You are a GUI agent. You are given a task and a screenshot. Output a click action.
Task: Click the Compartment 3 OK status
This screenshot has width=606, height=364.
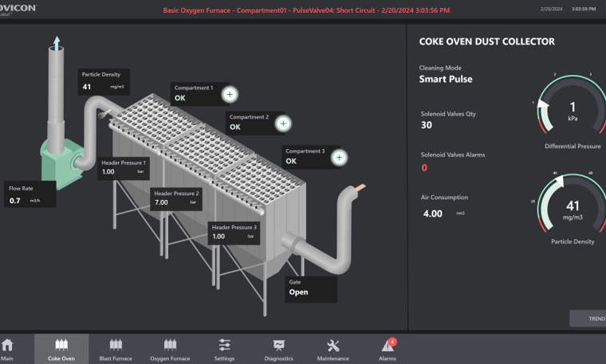[291, 161]
